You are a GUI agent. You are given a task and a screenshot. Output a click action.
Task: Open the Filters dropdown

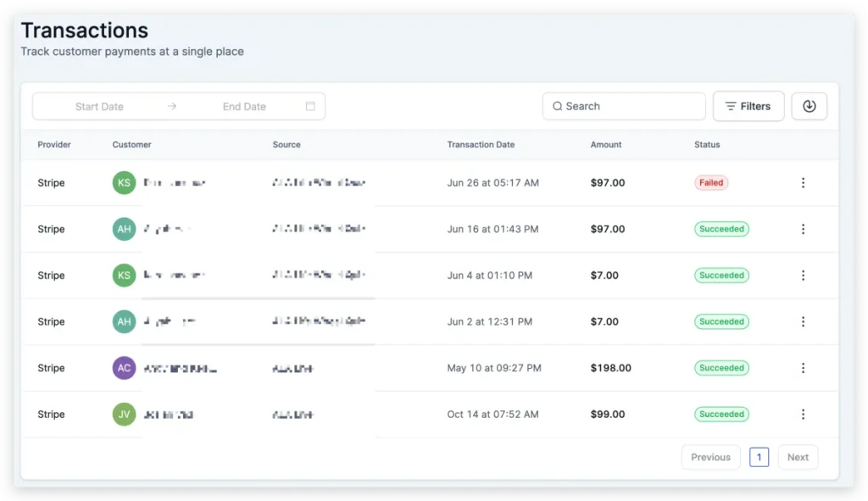pos(748,106)
